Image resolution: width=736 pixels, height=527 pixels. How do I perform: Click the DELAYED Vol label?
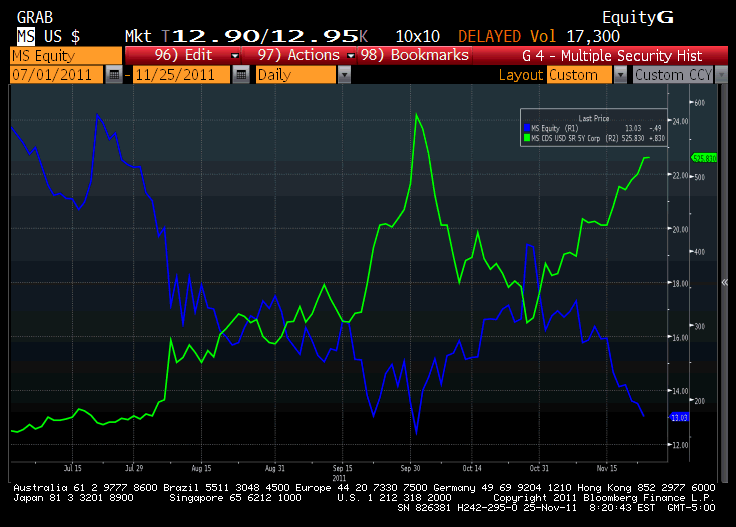click(x=507, y=36)
